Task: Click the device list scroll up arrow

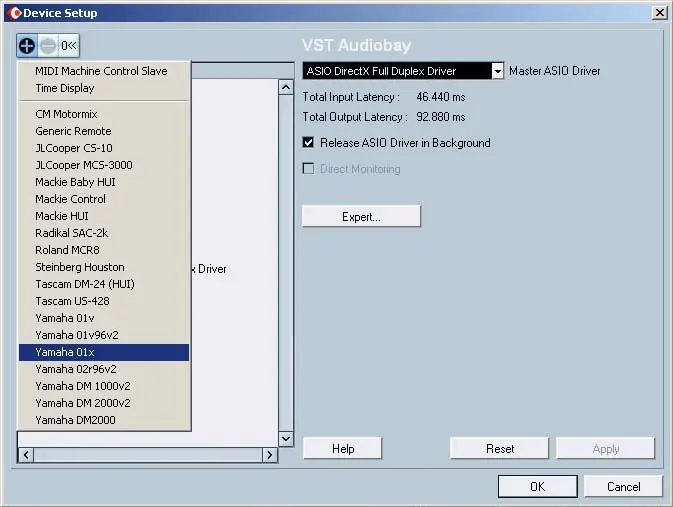Action: point(286,88)
